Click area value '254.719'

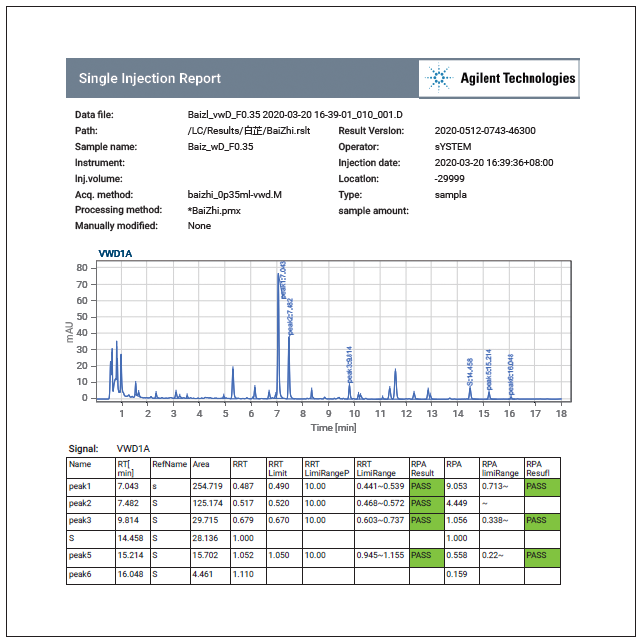coord(208,486)
